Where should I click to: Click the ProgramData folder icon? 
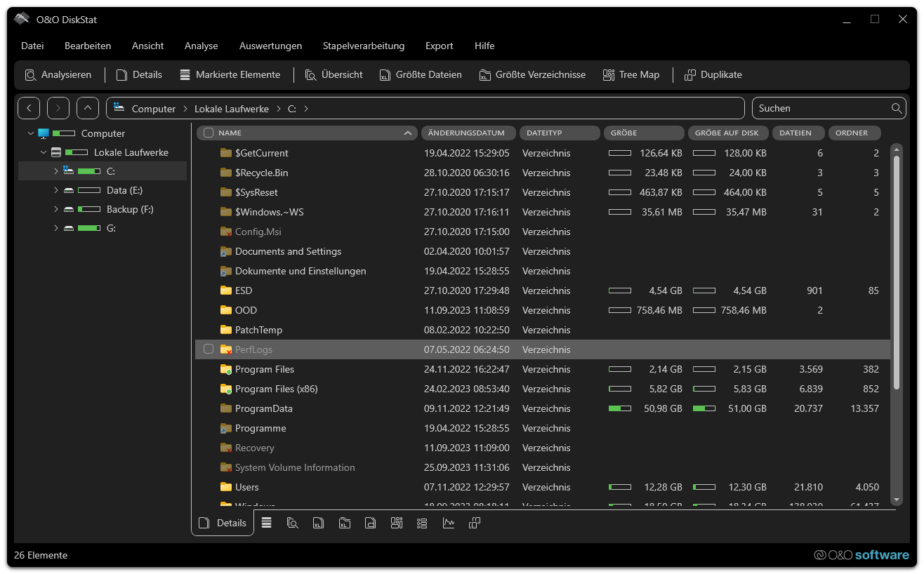(x=226, y=408)
